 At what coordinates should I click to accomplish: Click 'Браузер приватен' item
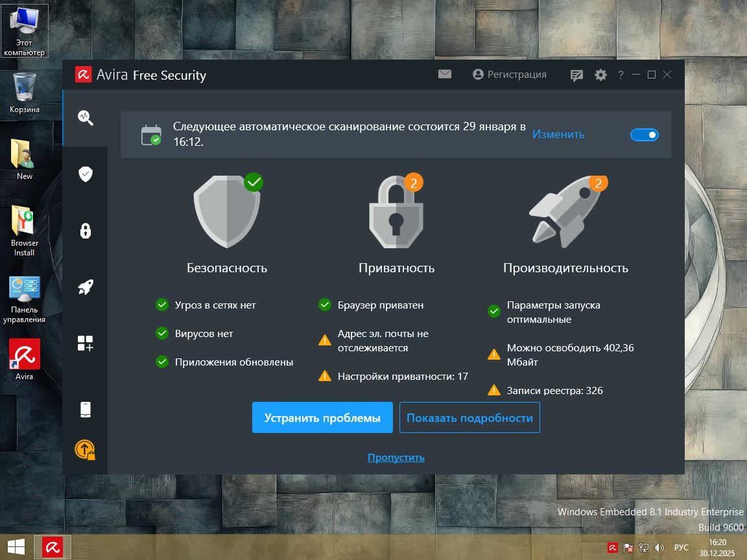click(371, 305)
